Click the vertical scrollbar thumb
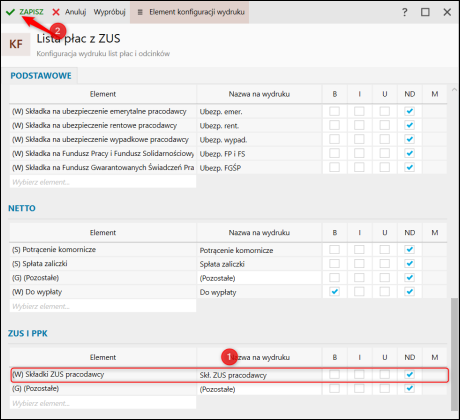Screen dimensions: 460x420 454,354
